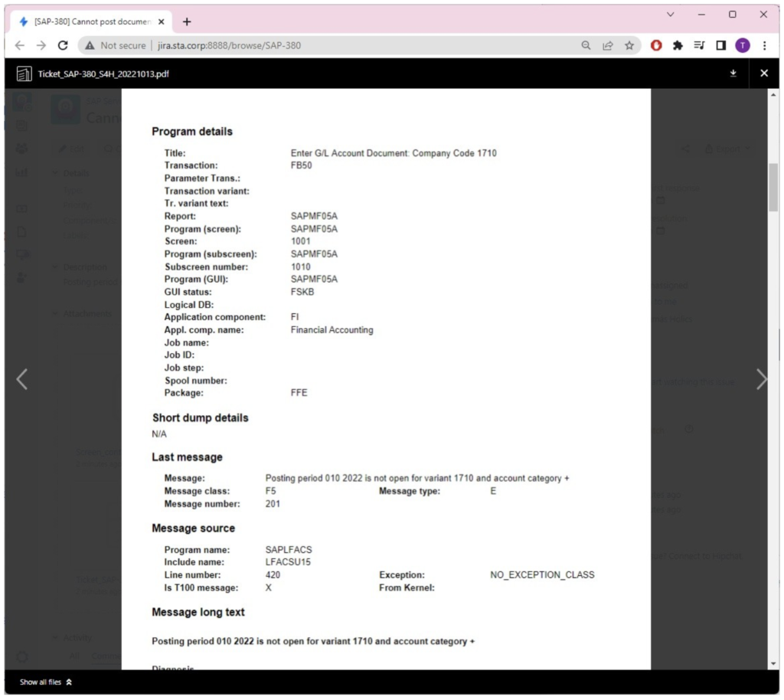Open media controls icon in toolbar
Image resolution: width=784 pixels, height=700 pixels.
click(699, 45)
